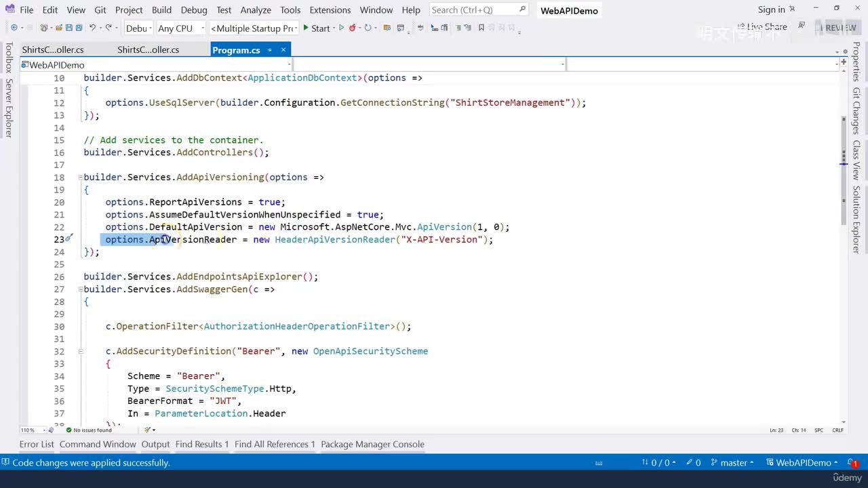Click the Restart circular arrow icon

(368, 28)
